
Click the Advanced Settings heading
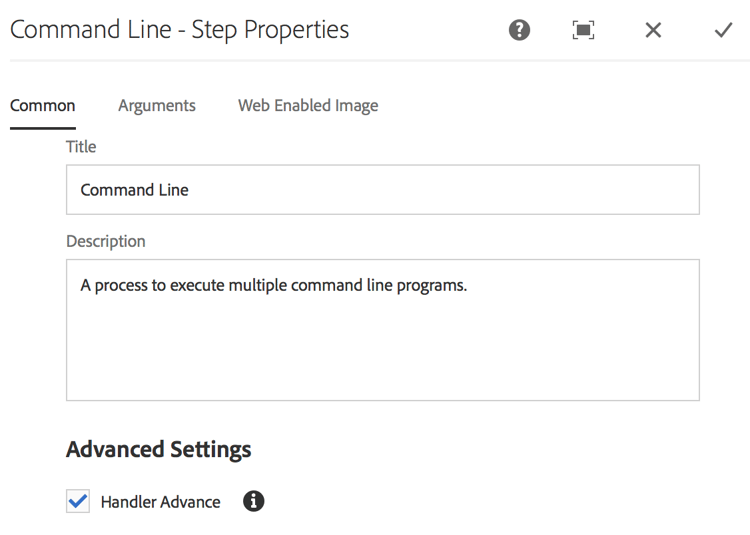tap(158, 449)
